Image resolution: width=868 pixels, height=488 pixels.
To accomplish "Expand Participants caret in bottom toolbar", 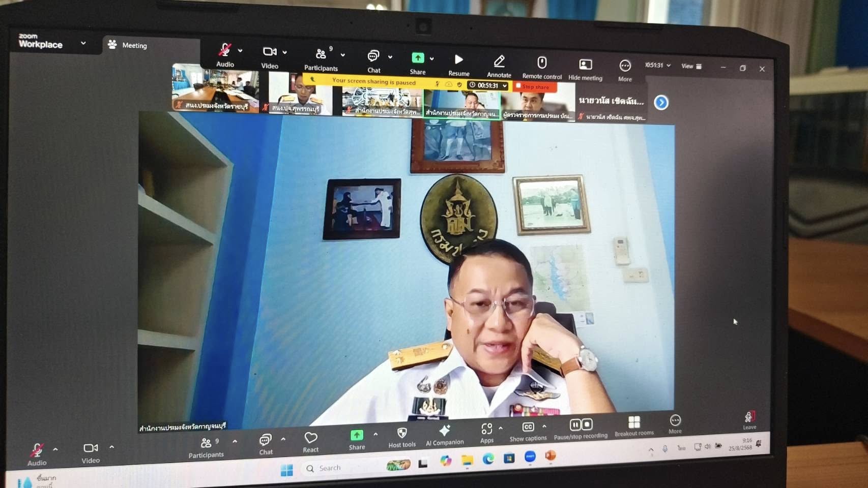I will [235, 441].
